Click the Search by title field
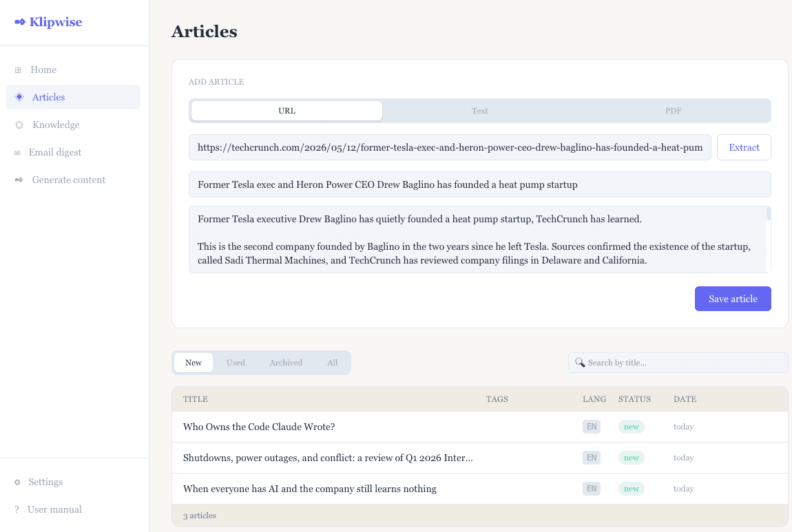The width and height of the screenshot is (792, 532). coord(678,363)
